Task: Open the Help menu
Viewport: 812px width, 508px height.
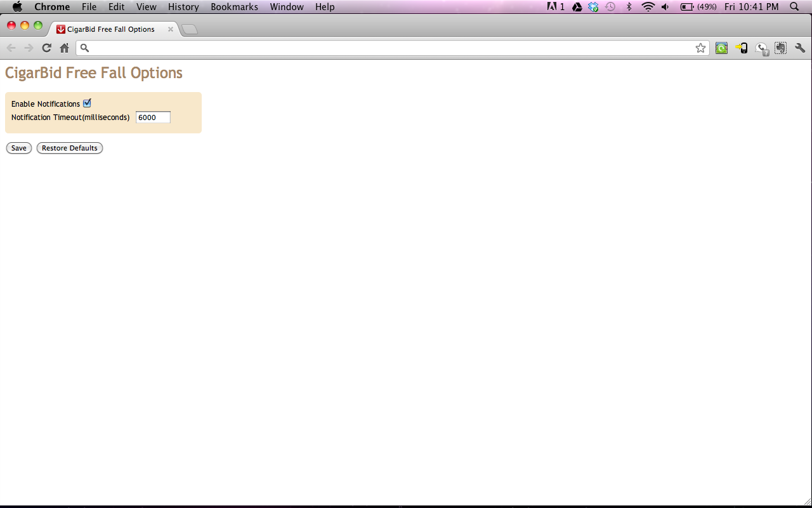Action: [x=325, y=7]
